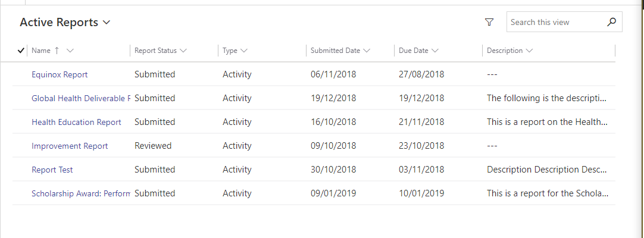Viewport: 644px width, 238px height.
Task: Click the search magnifier icon
Action: coord(611,22)
